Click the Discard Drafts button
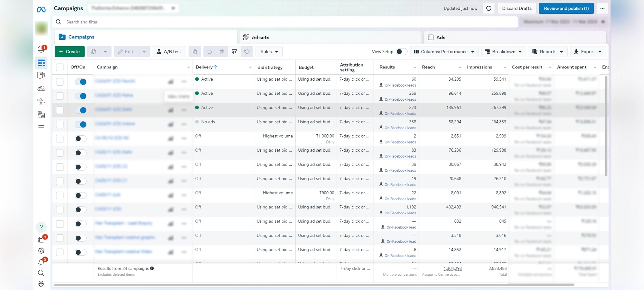The width and height of the screenshot is (644, 290). (517, 8)
